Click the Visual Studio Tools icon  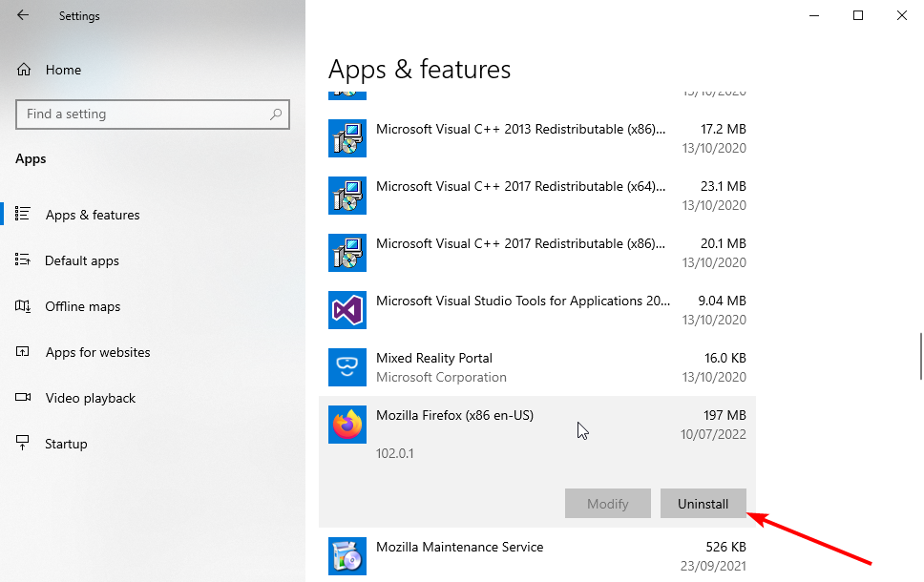click(347, 310)
